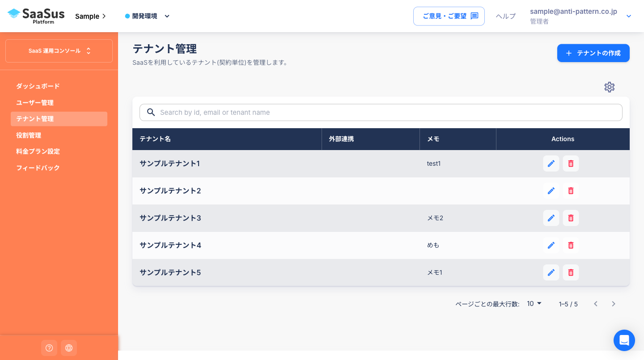This screenshot has width=644, height=360.
Task: Edit サンプルテナント3 with pencil icon
Action: pos(551,218)
